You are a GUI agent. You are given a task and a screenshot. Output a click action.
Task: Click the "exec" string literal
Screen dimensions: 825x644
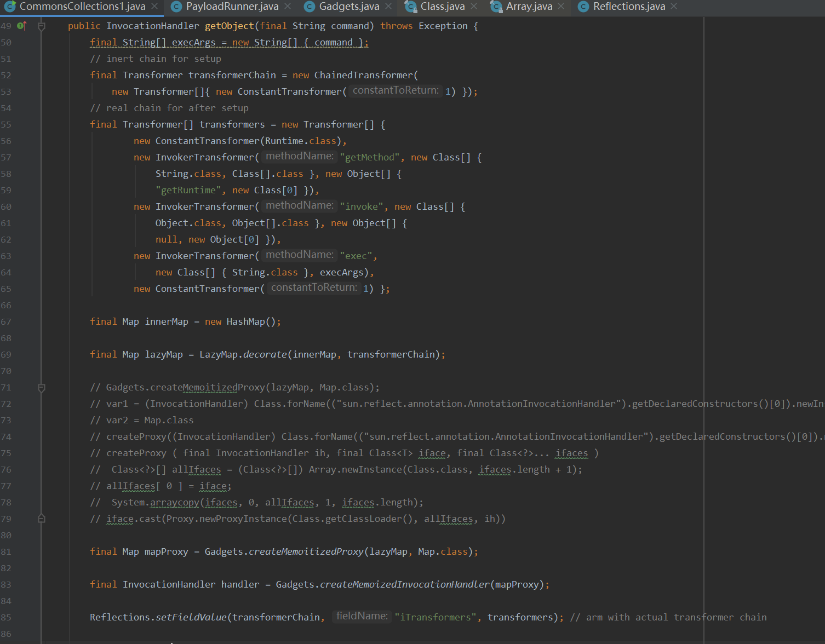tap(356, 256)
